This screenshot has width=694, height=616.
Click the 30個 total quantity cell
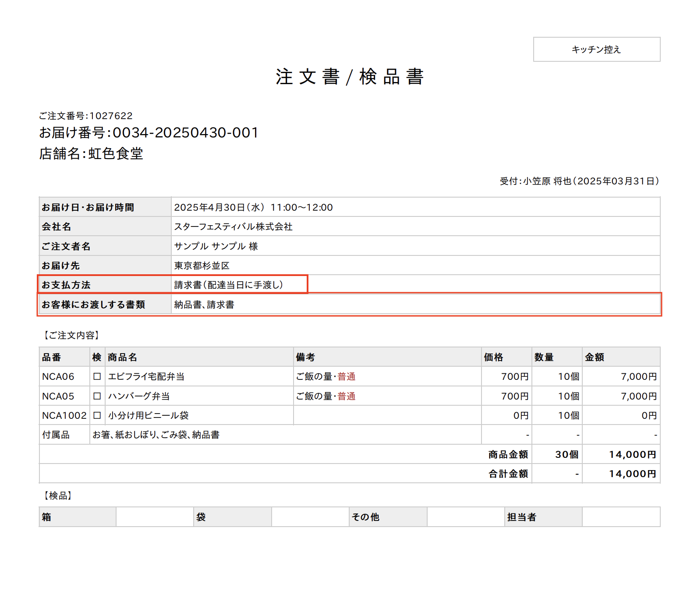[x=557, y=454]
